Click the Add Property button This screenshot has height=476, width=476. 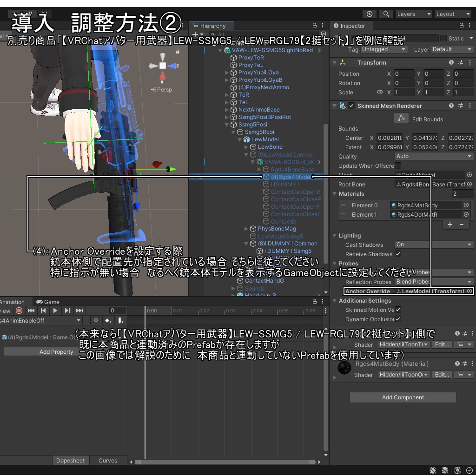(x=56, y=351)
